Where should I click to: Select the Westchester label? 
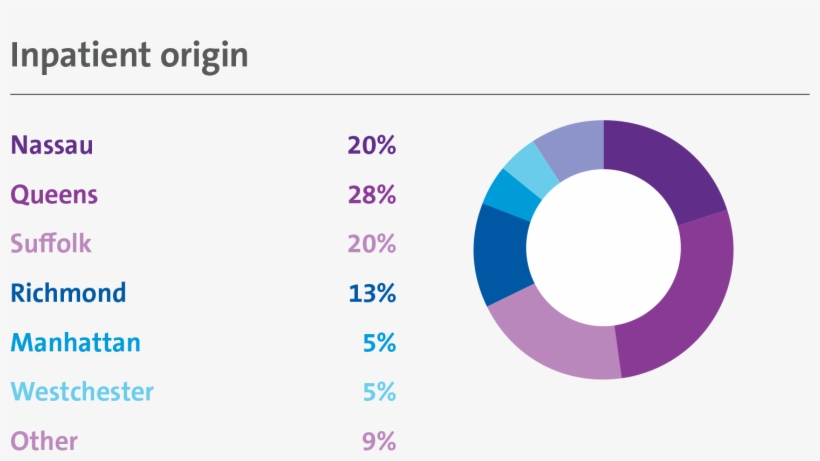tap(82, 392)
